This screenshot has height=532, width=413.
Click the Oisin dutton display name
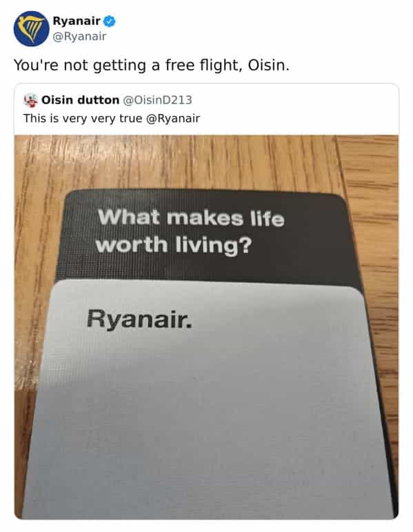(81, 100)
